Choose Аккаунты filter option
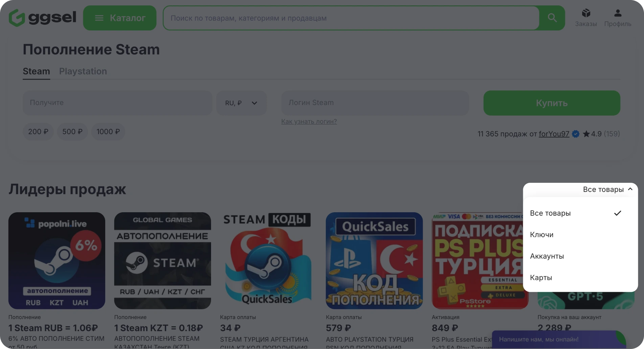644x349 pixels. pyautogui.click(x=547, y=256)
